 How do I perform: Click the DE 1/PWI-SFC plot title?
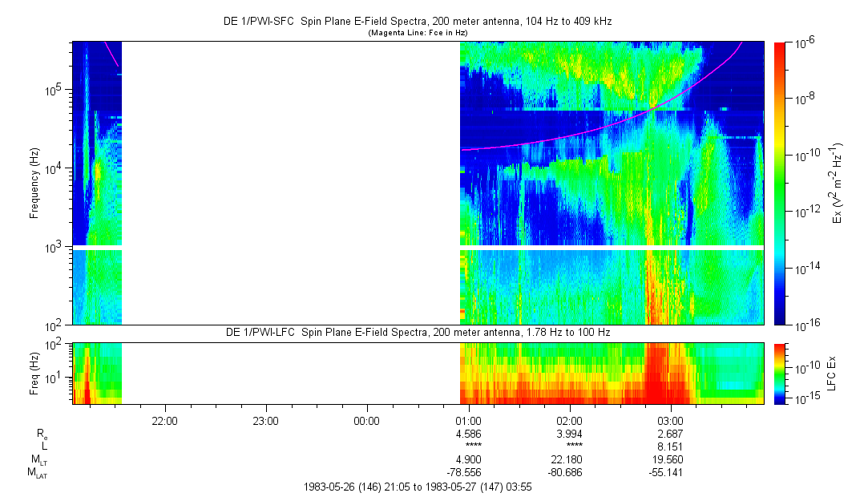pyautogui.click(x=422, y=21)
